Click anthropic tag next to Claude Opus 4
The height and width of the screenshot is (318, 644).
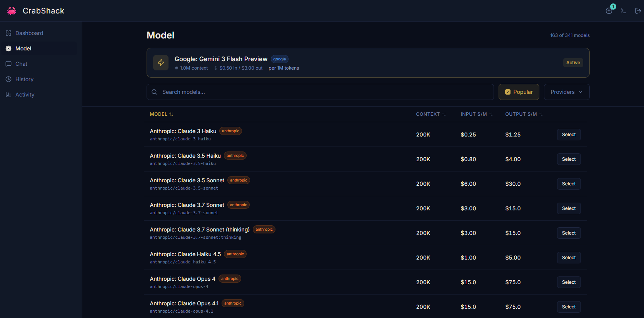(230, 279)
